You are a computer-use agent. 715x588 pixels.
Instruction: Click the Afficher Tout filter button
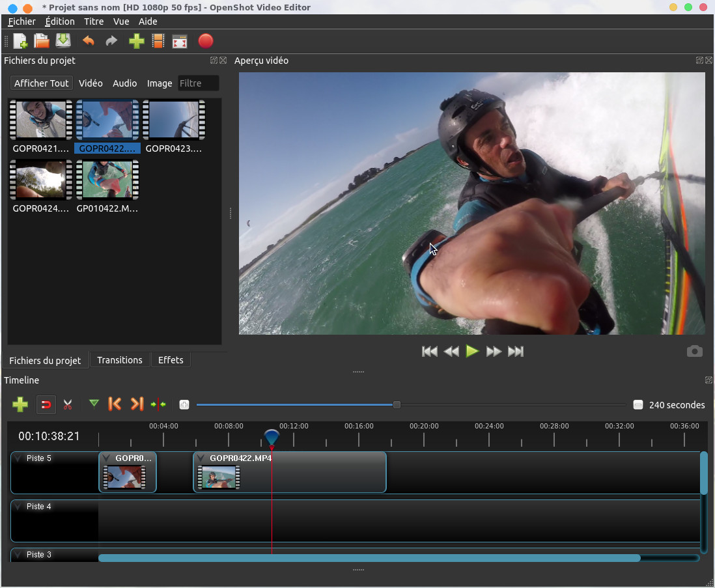41,83
